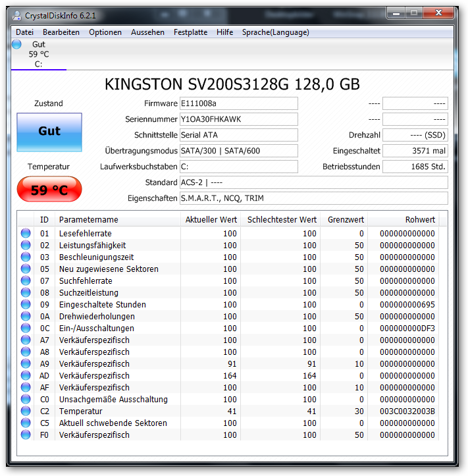Click status orb of Lesefehlerrate row
The image size is (468, 476).
point(26,233)
